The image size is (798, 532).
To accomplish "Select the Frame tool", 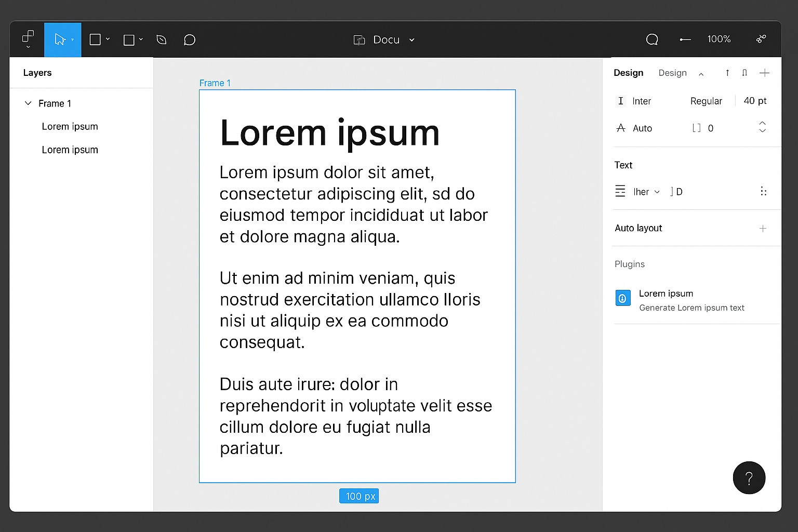I will point(96,39).
